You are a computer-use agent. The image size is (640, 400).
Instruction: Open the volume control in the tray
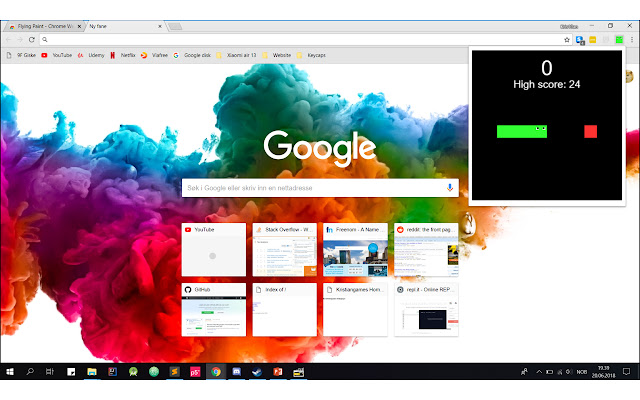(569, 372)
